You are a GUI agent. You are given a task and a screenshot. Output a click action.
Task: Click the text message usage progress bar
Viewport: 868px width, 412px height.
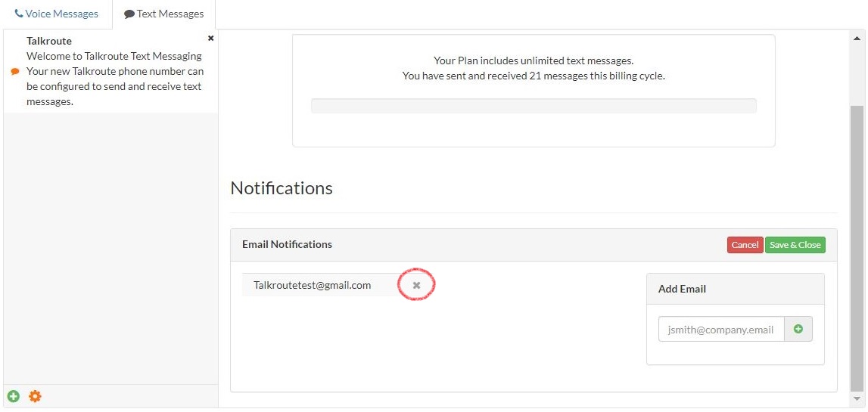click(x=534, y=106)
